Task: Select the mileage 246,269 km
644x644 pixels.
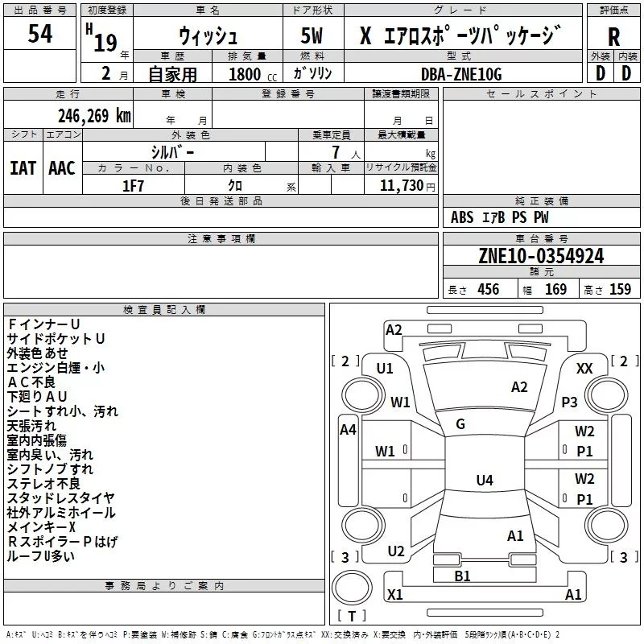Action: coord(94,116)
